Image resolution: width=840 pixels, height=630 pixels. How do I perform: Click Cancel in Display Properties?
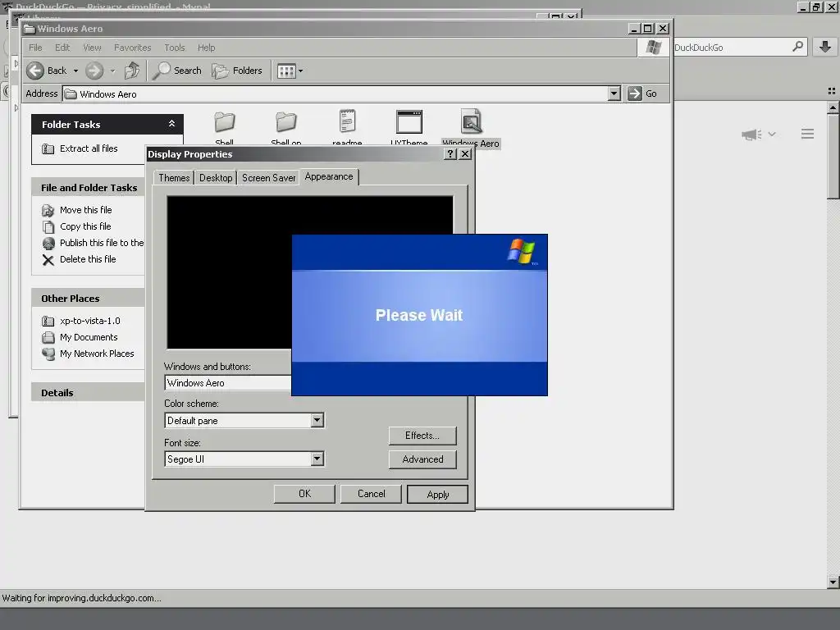pos(371,494)
